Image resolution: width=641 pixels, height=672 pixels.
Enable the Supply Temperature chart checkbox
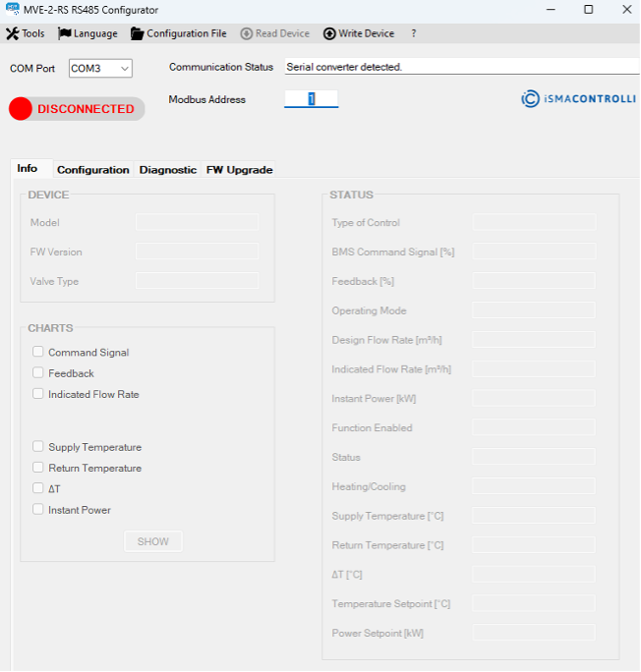[38, 447]
